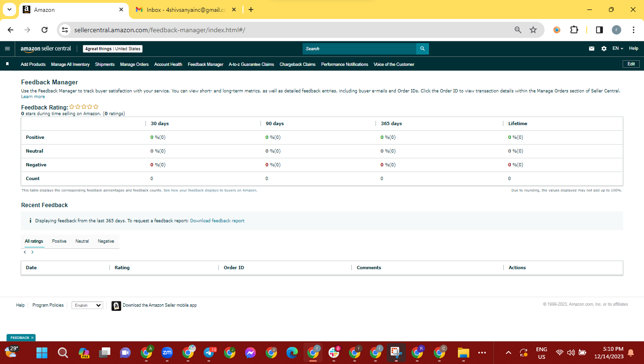Screen dimensions: 644x364
Task: Switch to the Gmail Inbox browser tab
Action: 186,9
